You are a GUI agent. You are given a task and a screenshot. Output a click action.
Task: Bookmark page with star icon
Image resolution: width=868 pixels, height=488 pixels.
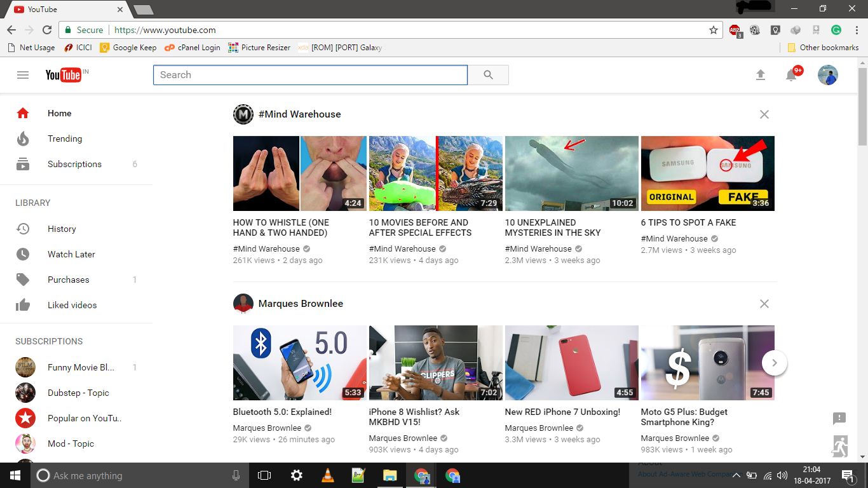click(x=714, y=30)
